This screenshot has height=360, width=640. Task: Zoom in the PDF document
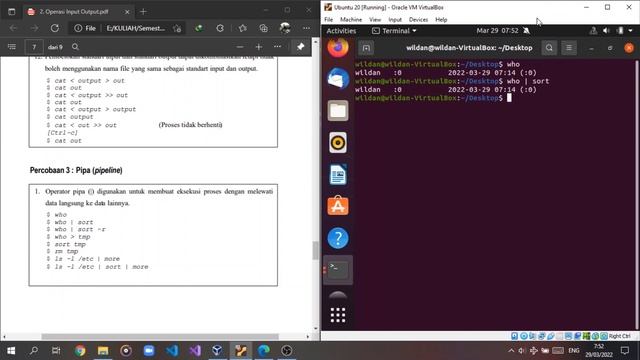258,47
